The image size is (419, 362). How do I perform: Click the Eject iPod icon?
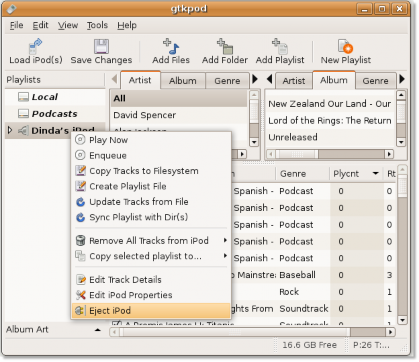(x=80, y=310)
